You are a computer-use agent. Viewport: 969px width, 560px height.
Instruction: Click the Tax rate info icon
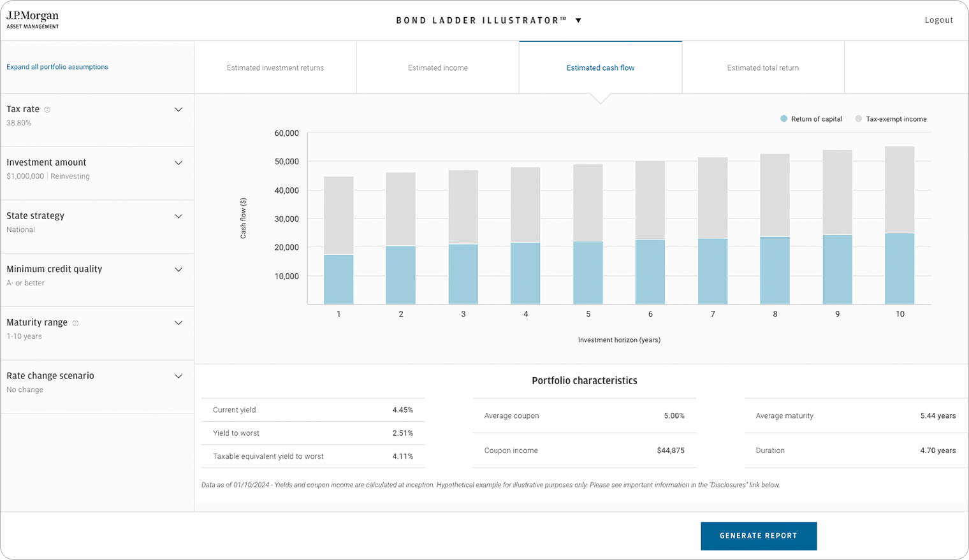(47, 110)
